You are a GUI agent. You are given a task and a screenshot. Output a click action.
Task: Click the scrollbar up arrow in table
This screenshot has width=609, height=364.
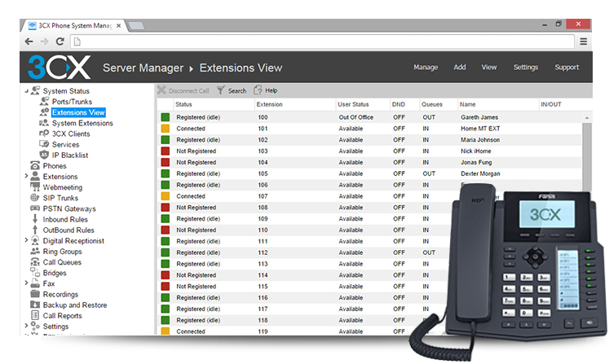coord(587,117)
